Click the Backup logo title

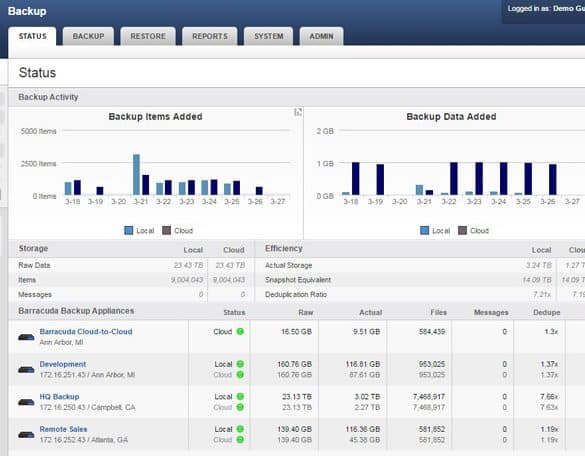click(27, 11)
